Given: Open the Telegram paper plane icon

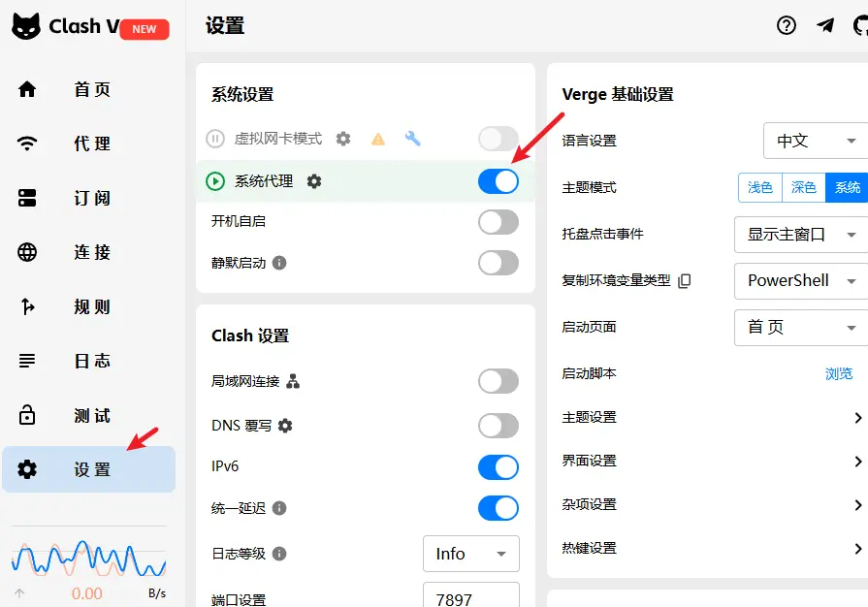Looking at the screenshot, I should click(x=825, y=25).
